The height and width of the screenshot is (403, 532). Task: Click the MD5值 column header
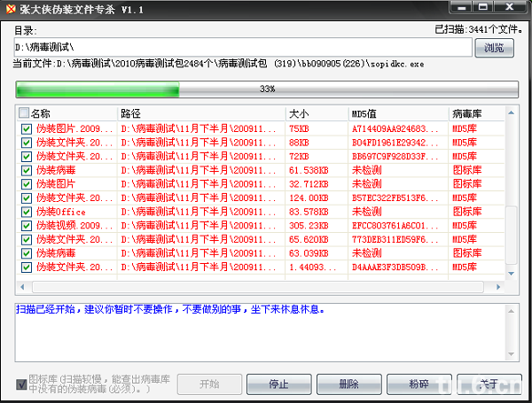point(398,113)
